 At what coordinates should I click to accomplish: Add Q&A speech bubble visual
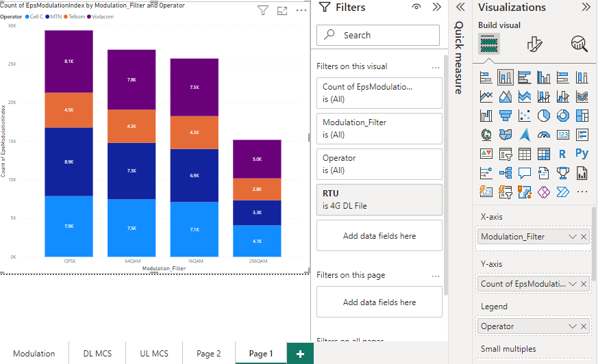pyautogui.click(x=525, y=173)
